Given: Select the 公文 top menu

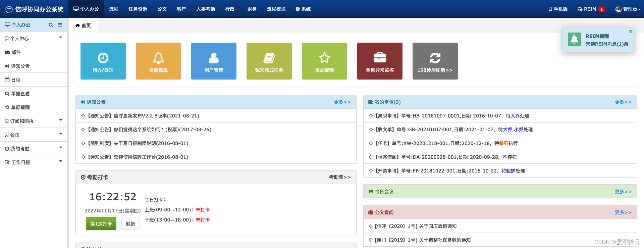Looking at the screenshot, I should (x=162, y=9).
